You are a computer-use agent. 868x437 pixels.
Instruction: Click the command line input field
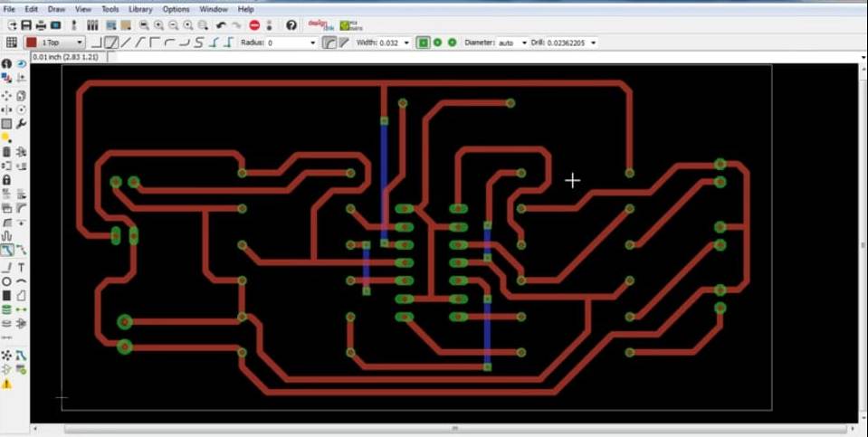(x=487, y=57)
